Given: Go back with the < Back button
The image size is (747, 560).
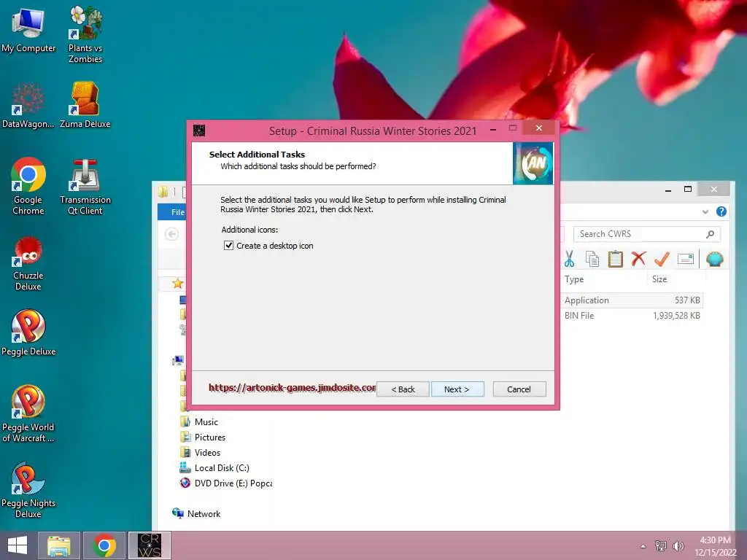Looking at the screenshot, I should click(x=403, y=389).
